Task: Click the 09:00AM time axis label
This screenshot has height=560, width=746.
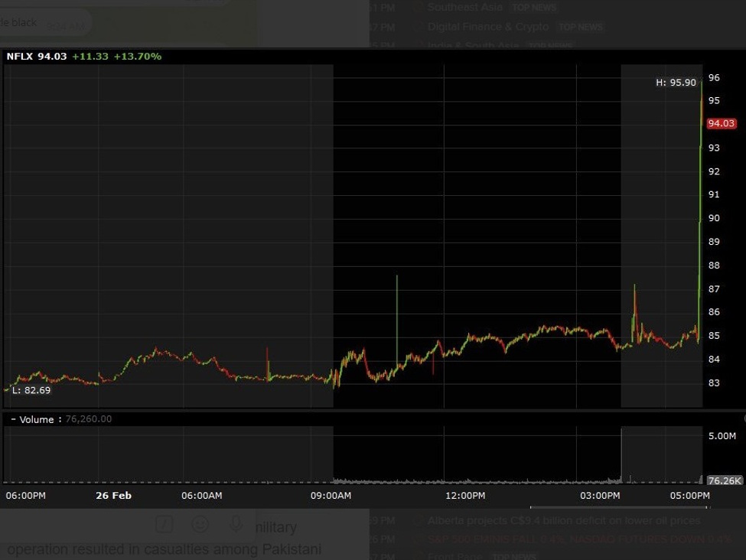Action: coord(332,496)
